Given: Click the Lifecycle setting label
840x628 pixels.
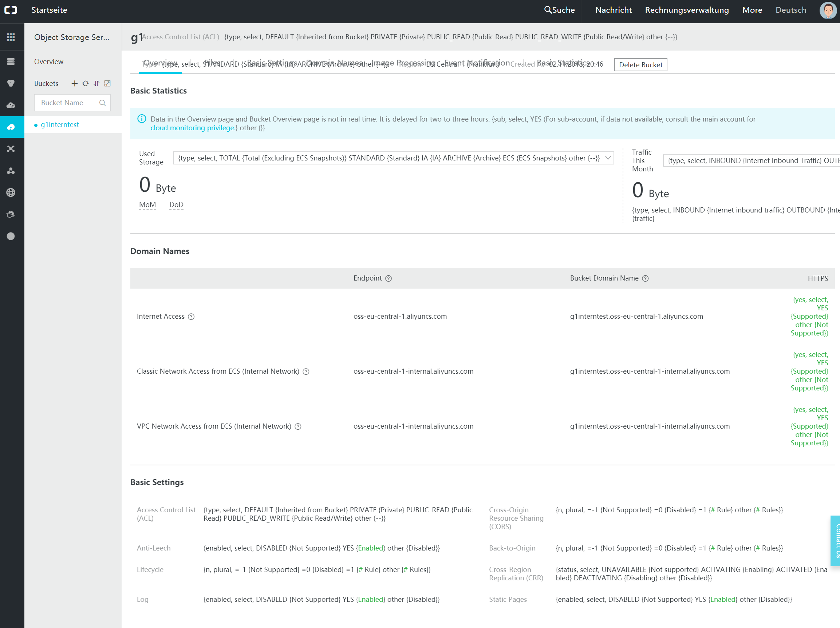Looking at the screenshot, I should (x=150, y=570).
